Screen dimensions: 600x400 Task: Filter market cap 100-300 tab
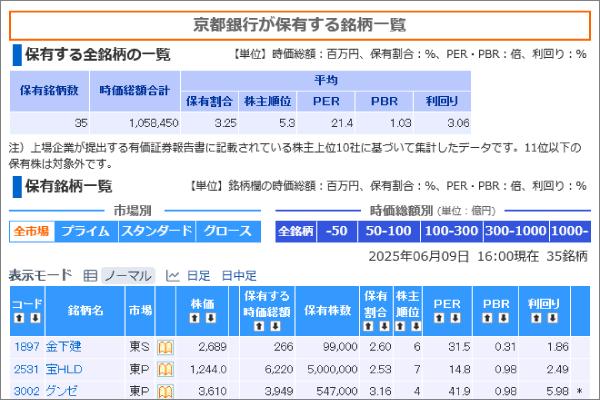[452, 232]
